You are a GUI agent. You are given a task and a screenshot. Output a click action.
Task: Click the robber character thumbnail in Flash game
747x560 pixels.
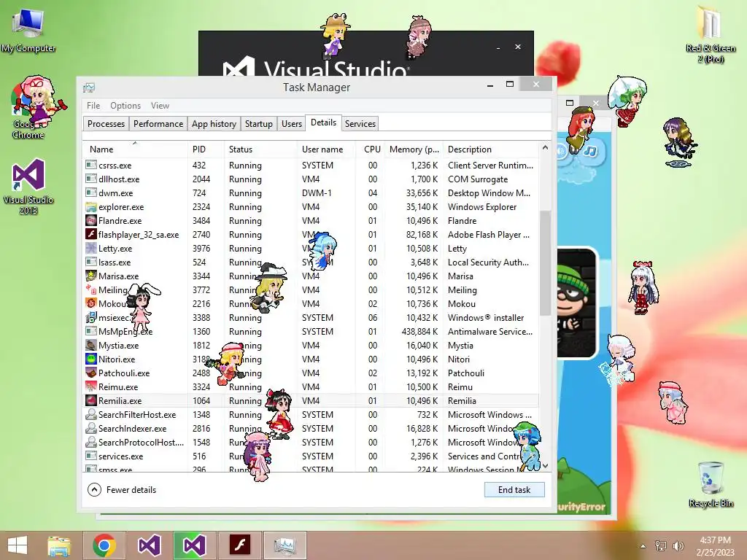(576, 303)
